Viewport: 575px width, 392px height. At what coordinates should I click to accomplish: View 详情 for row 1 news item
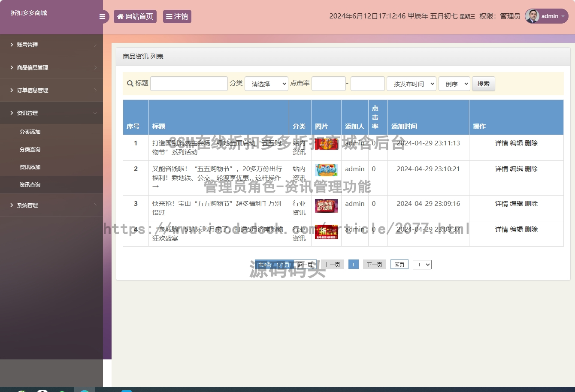tap(502, 143)
